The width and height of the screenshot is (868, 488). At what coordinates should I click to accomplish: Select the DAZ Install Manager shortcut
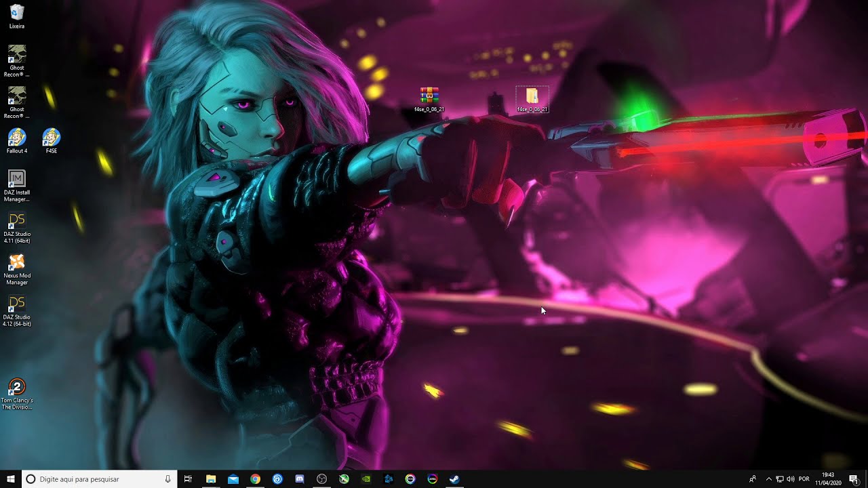pos(17,186)
